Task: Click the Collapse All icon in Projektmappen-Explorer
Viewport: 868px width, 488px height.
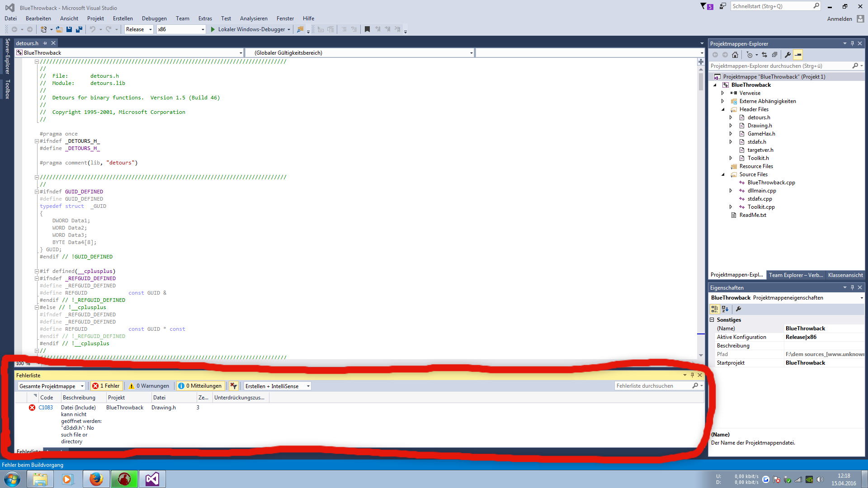Action: pyautogui.click(x=774, y=55)
